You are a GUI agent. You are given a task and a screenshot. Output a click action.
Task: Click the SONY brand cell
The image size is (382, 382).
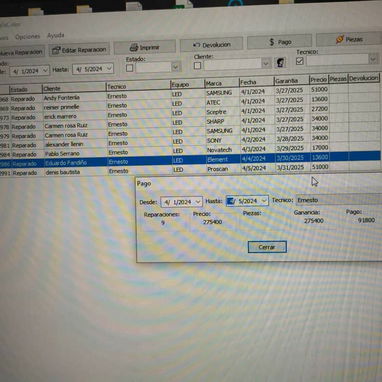tap(222, 140)
